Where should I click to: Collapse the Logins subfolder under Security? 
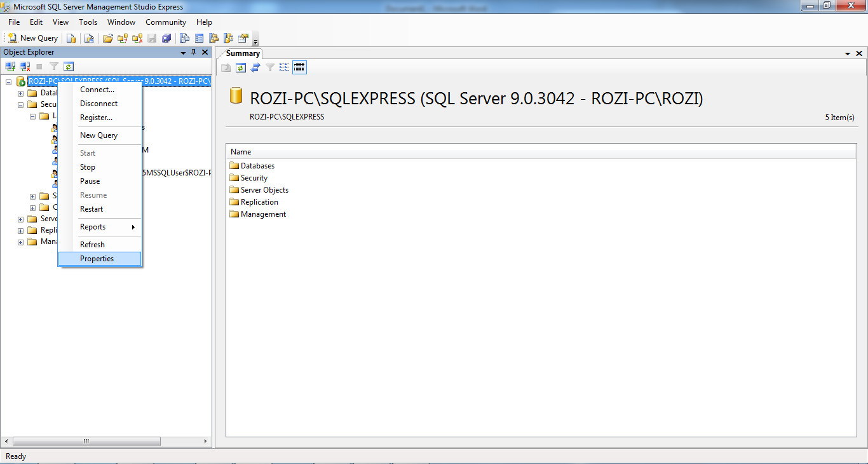(x=33, y=116)
